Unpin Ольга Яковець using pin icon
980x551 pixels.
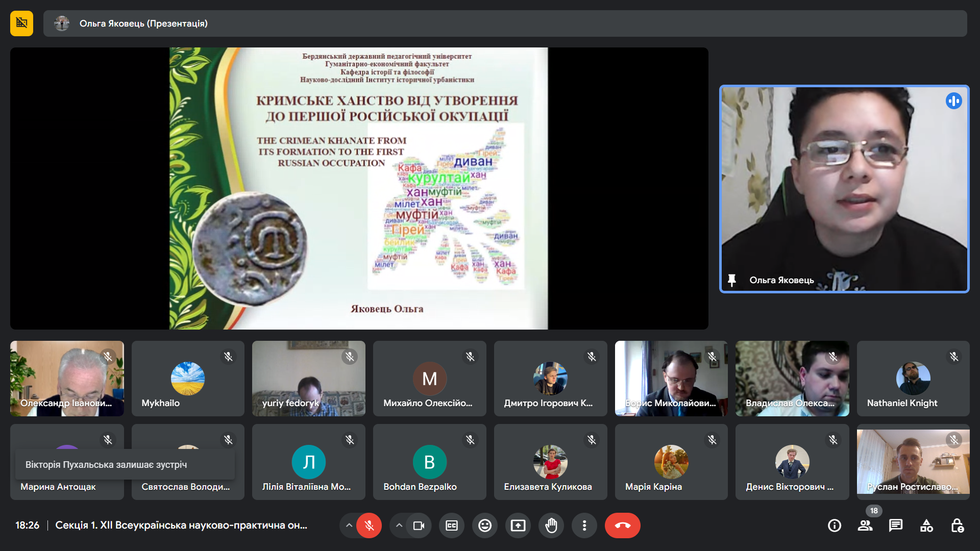(x=731, y=280)
